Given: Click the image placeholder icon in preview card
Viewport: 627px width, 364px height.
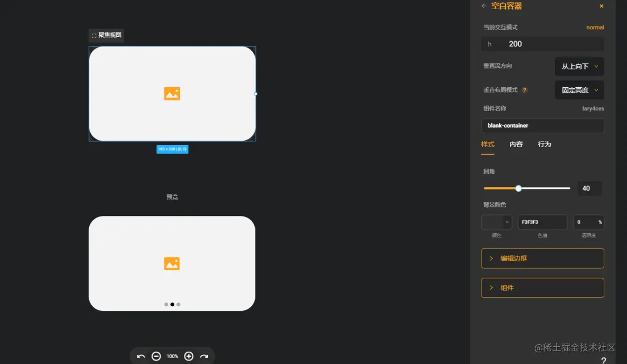Looking at the screenshot, I should (x=172, y=264).
